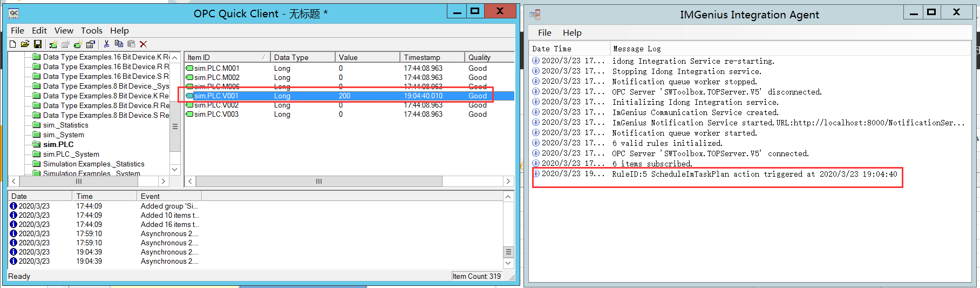Cut selection with the scissors icon
Image resolution: width=980 pixels, height=288 pixels.
click(106, 44)
